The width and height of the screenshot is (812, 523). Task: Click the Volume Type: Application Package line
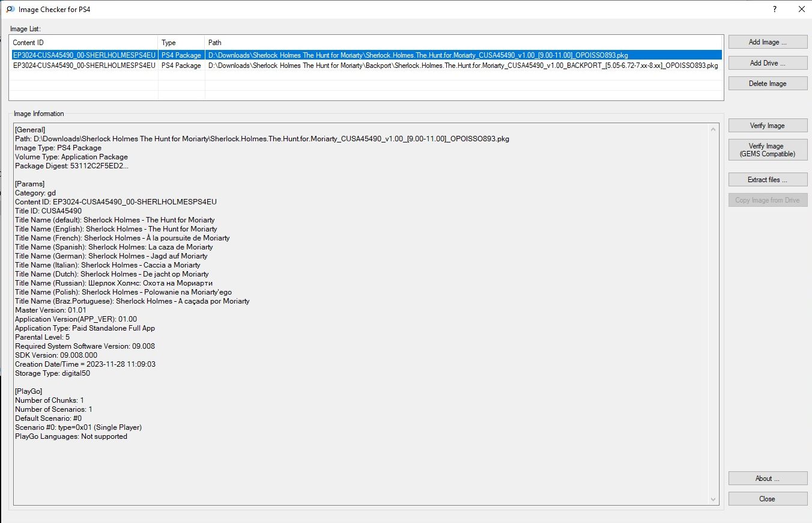pyautogui.click(x=71, y=157)
